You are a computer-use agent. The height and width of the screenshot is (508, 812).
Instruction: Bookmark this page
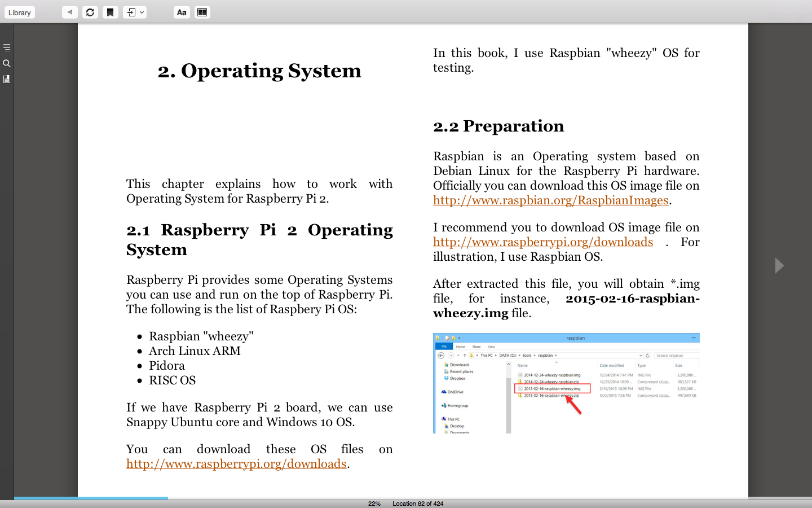[x=111, y=12]
